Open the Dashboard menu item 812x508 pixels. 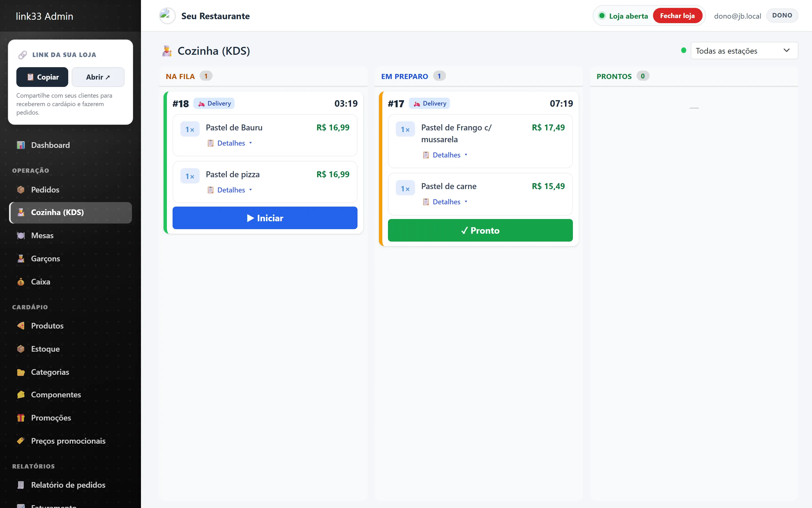click(x=70, y=145)
